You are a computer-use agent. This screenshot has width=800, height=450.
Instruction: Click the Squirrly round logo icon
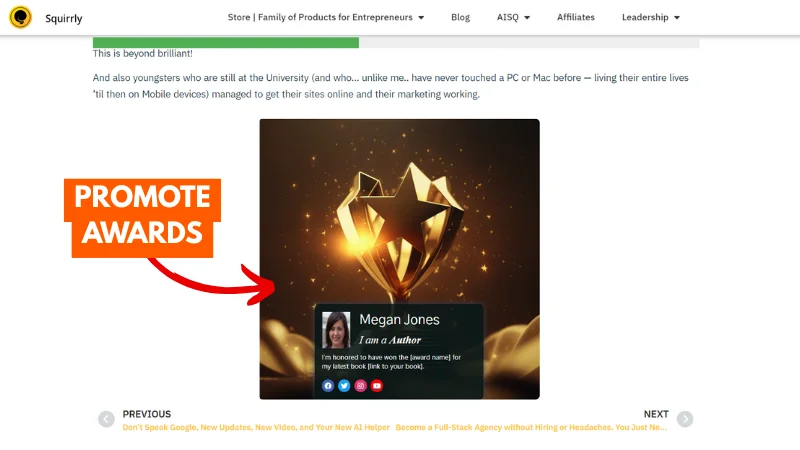point(20,17)
